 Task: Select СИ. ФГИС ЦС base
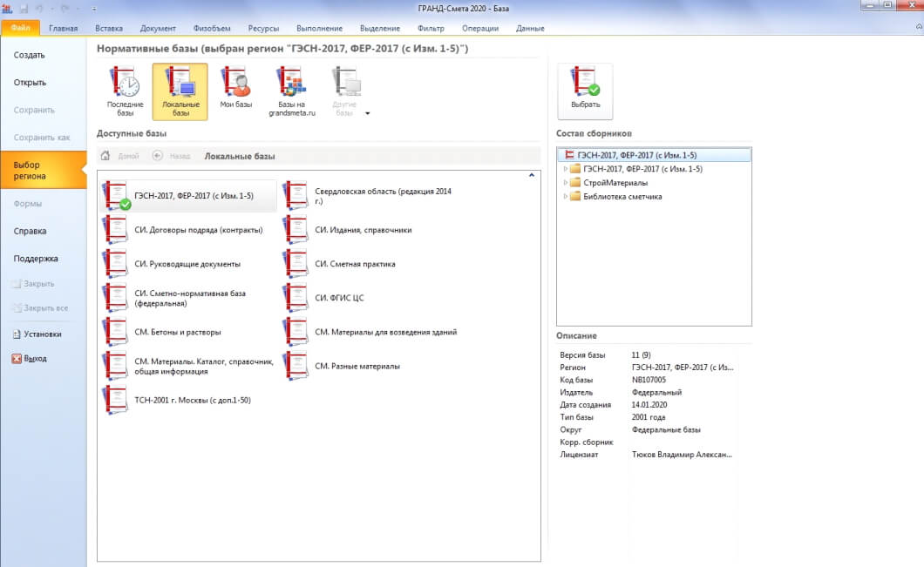point(324,298)
